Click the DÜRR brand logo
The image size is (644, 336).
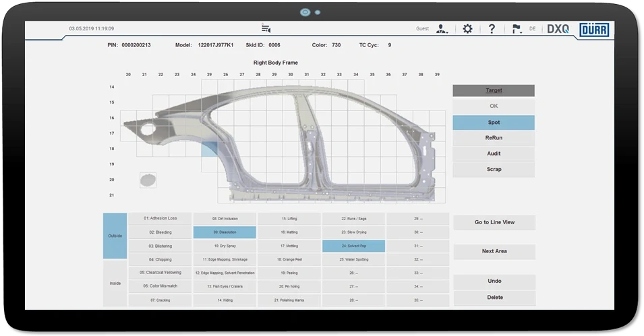pyautogui.click(x=594, y=30)
